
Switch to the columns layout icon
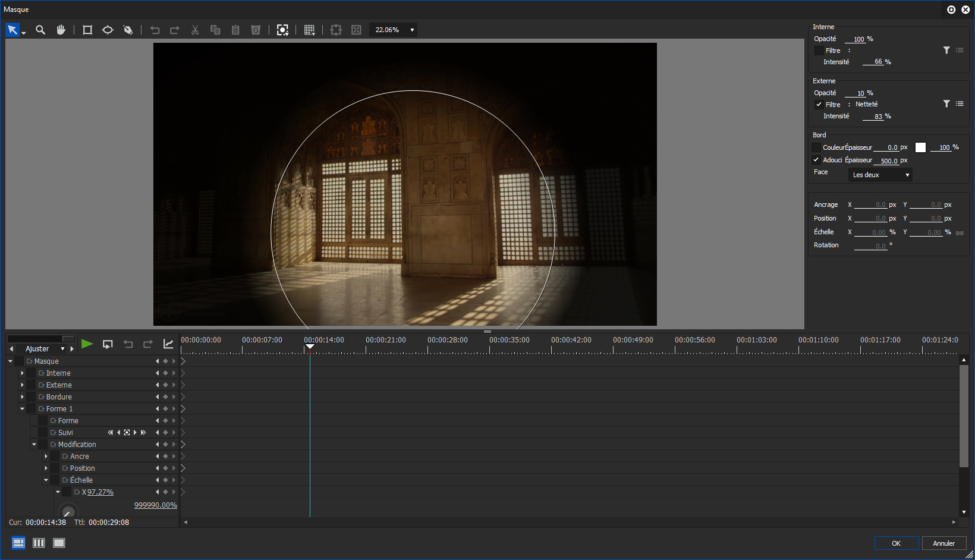pos(39,543)
